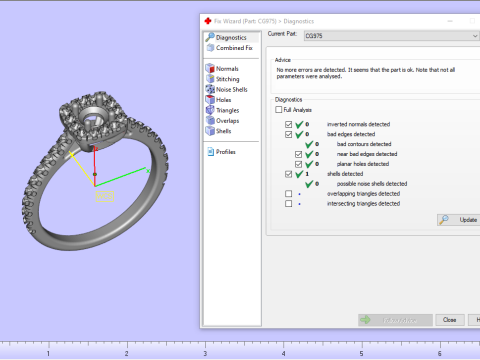This screenshot has width=480, height=360.
Task: Click the 'shells detected' label text
Action: point(345,174)
